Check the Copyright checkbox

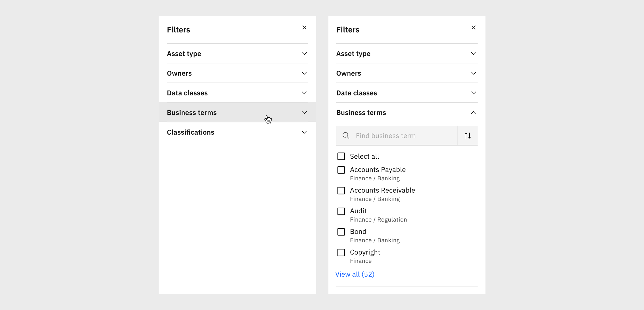pos(341,252)
